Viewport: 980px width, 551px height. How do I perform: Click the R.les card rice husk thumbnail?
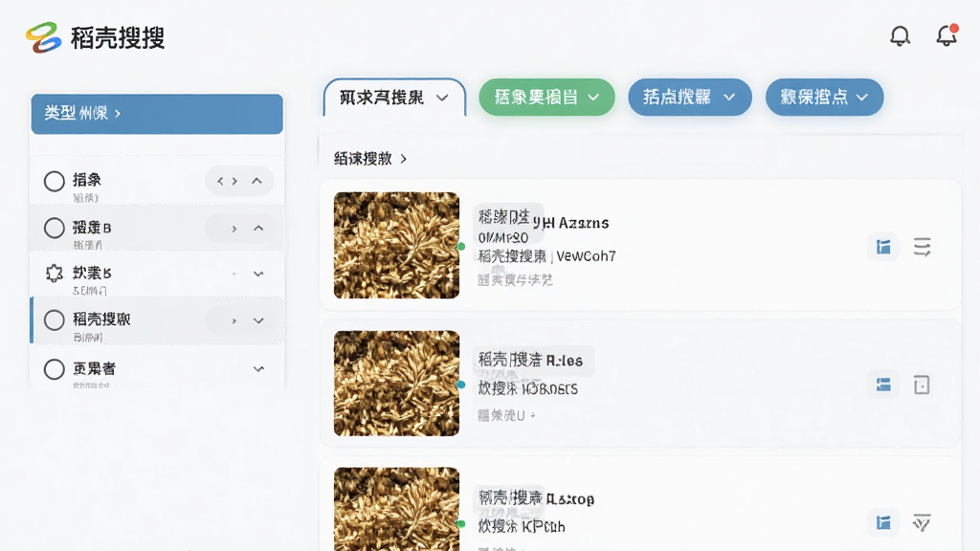tap(396, 383)
